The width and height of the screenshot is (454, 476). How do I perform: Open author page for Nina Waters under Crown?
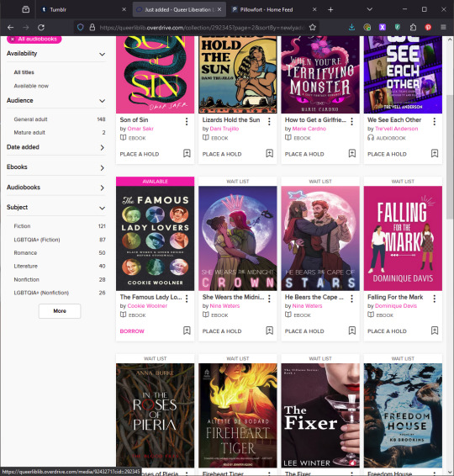click(x=224, y=306)
